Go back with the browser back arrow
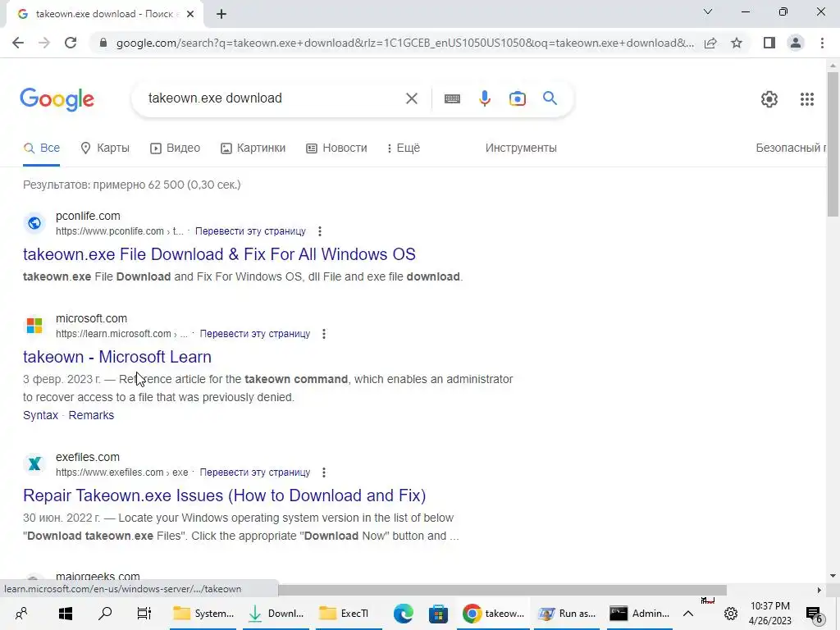Image resolution: width=840 pixels, height=630 pixels. point(18,43)
